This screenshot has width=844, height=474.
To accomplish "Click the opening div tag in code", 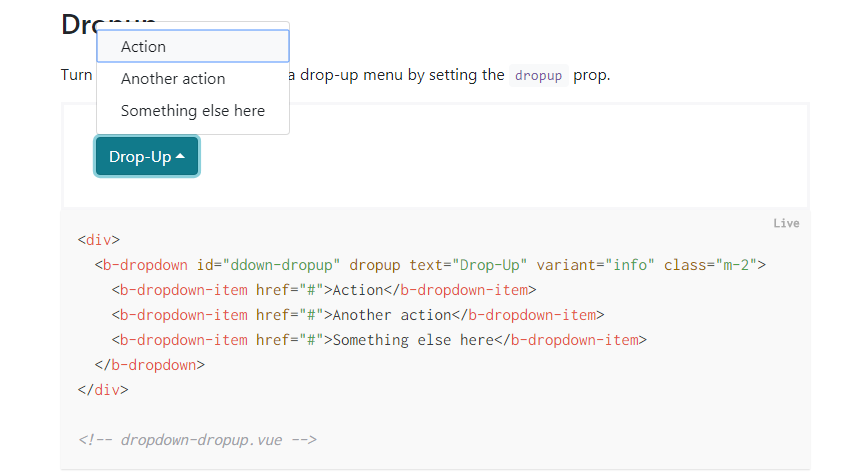I will (99, 240).
